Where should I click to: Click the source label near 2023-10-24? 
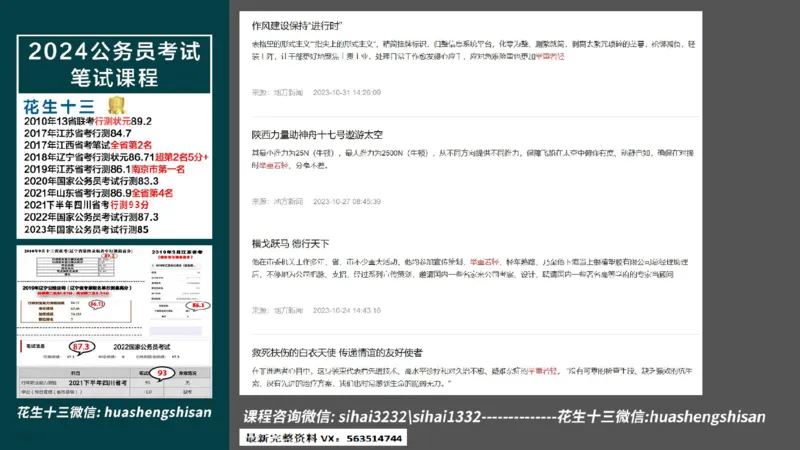click(278, 310)
